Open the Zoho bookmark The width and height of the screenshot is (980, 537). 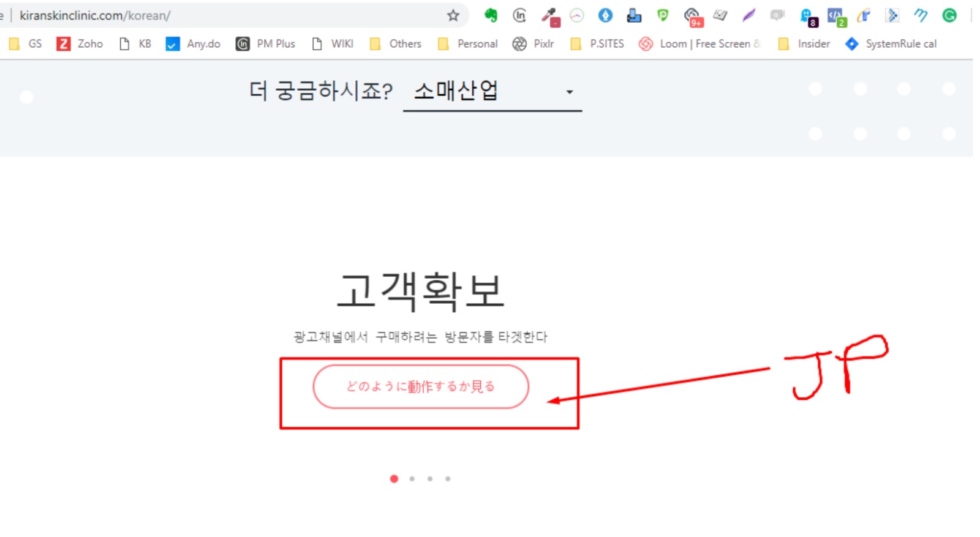[80, 43]
